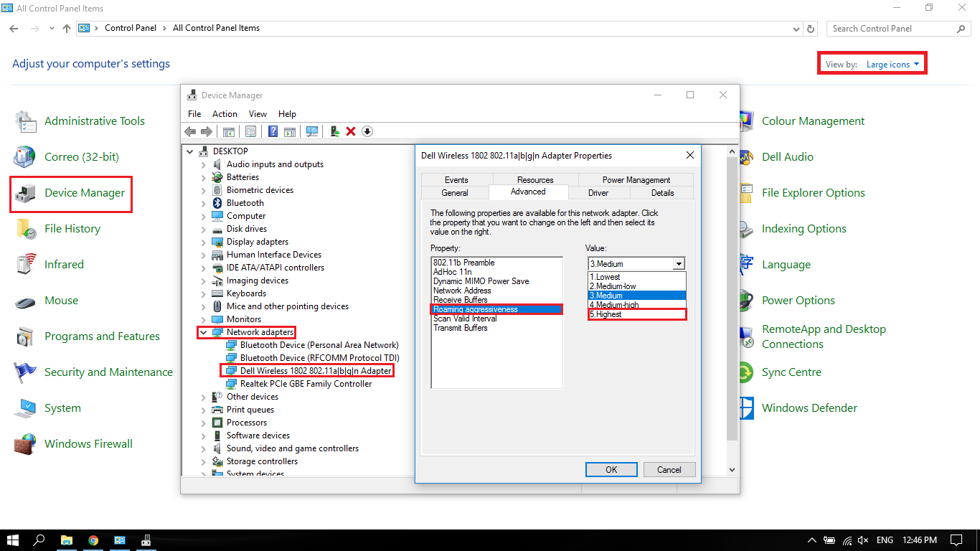Click the Properties toolbar icon in Device Manager
This screenshot has height=551, width=980.
tap(251, 131)
